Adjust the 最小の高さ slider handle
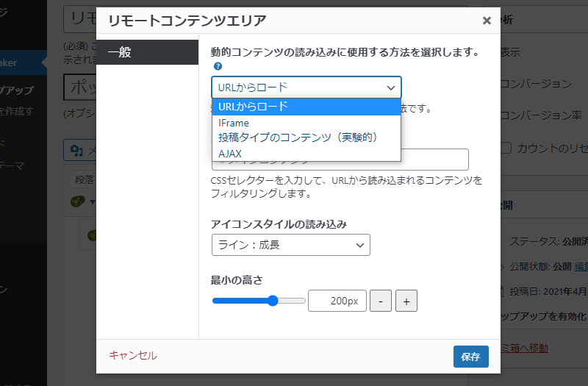 pyautogui.click(x=273, y=301)
